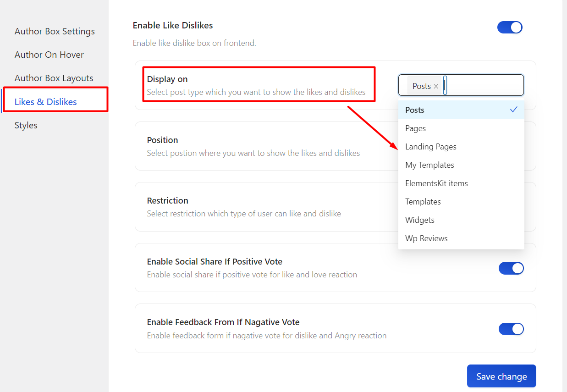The width and height of the screenshot is (567, 392).
Task: Choose Templates from post type list
Action: pos(423,202)
